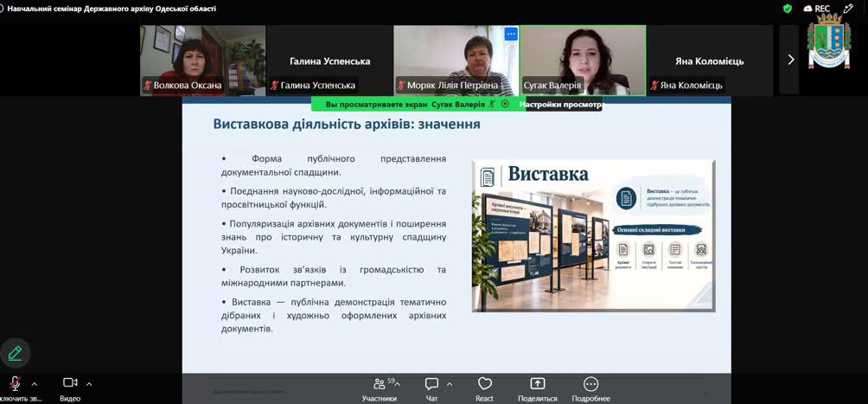The height and width of the screenshot is (404, 868).
Task: Open the Participants panel icon
Action: 380,384
